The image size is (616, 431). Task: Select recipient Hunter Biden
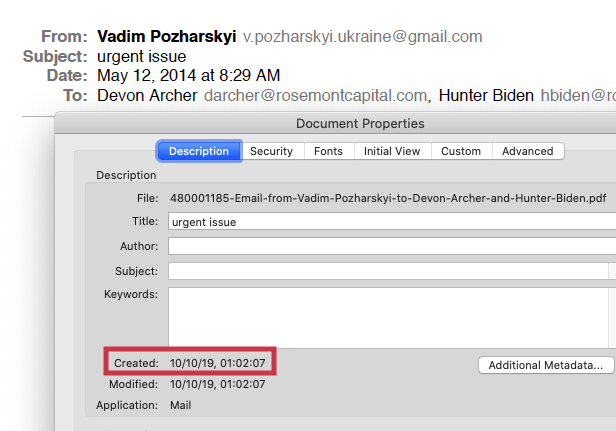[x=487, y=96]
